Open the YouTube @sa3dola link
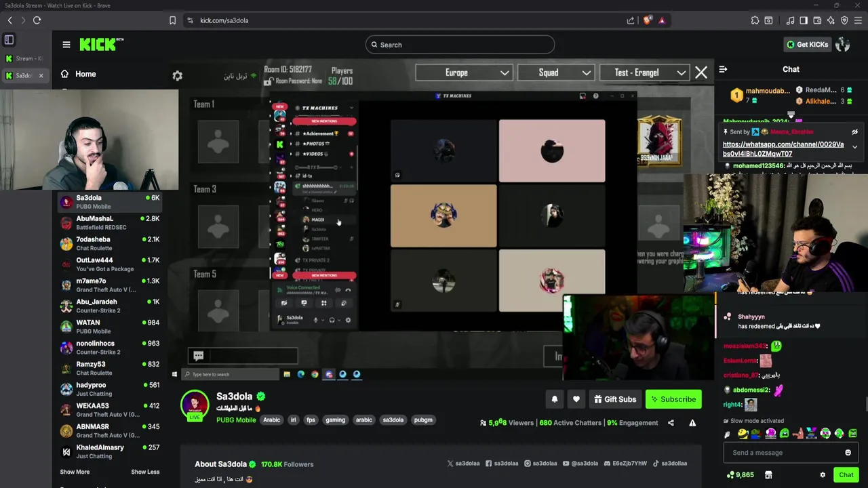The width and height of the screenshot is (868, 488). point(580,464)
